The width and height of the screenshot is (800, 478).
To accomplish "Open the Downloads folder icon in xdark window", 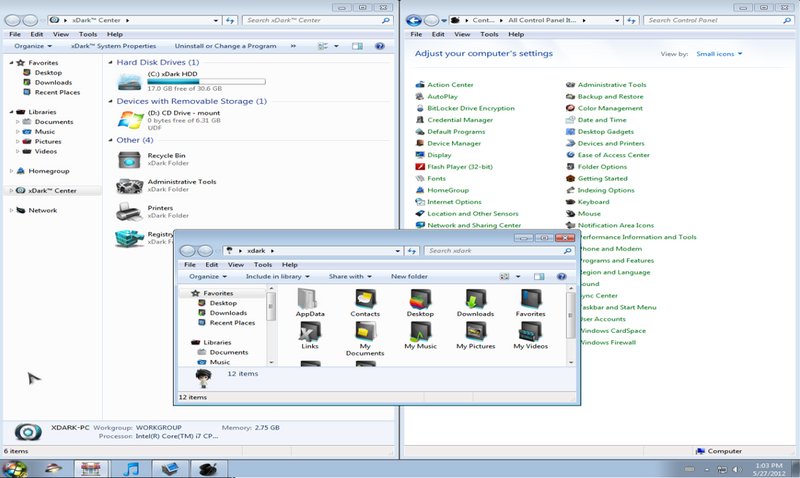I will tap(475, 298).
